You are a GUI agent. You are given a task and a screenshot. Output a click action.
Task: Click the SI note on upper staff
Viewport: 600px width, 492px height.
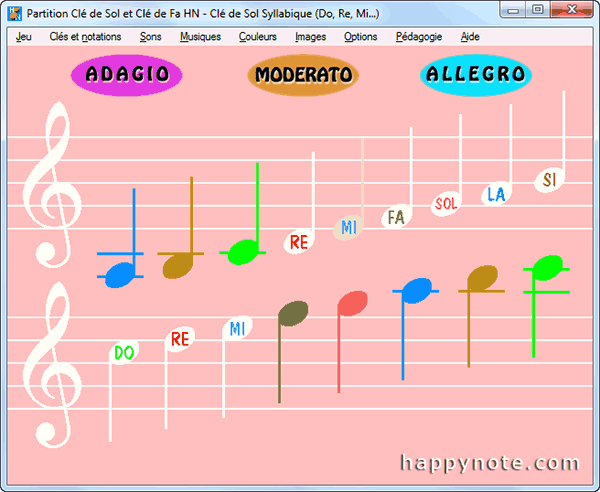[x=549, y=180]
